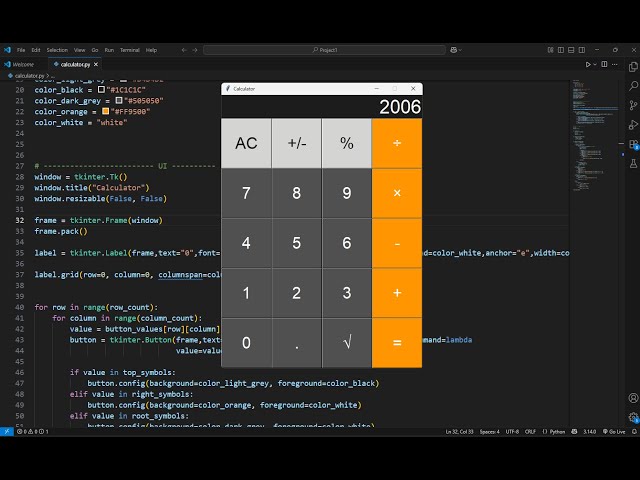This screenshot has height=480, width=640.
Task: Open the Search view in activity bar
Action: tap(633, 86)
